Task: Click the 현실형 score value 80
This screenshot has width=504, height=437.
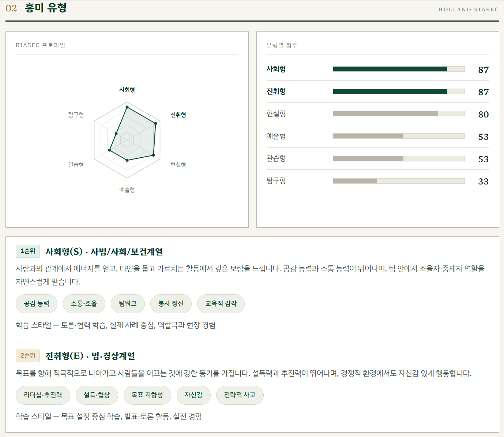Action: click(x=484, y=115)
